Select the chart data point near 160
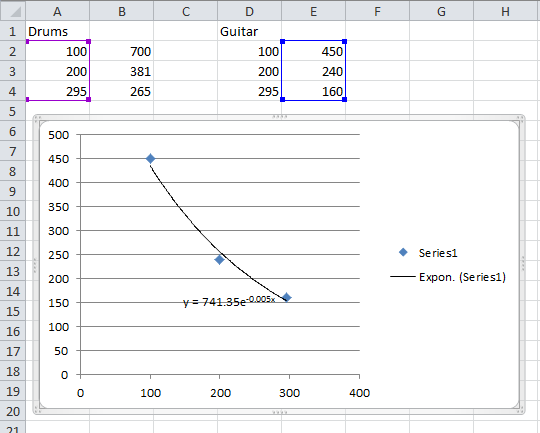This screenshot has width=540, height=433. click(287, 297)
